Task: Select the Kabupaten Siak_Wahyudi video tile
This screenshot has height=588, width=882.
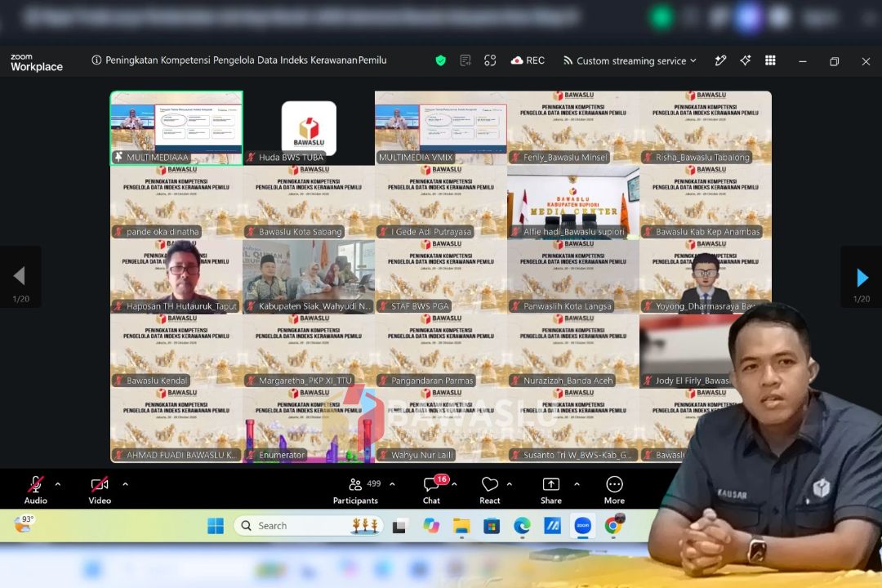Action: pos(309,276)
